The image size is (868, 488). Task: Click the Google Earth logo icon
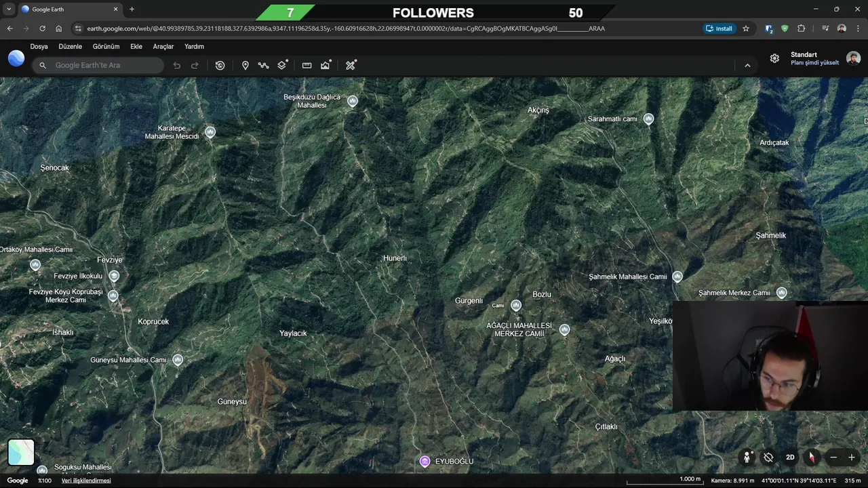coord(16,58)
